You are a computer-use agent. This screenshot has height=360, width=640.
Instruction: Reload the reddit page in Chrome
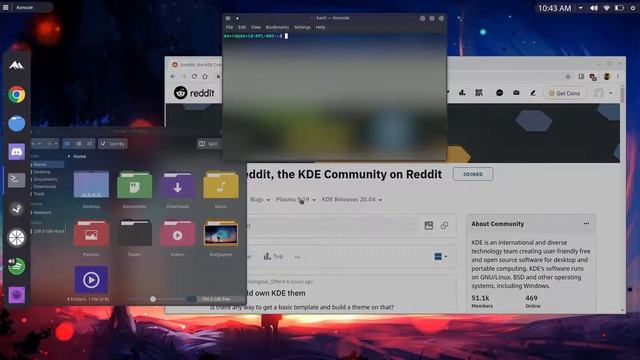tap(194, 76)
